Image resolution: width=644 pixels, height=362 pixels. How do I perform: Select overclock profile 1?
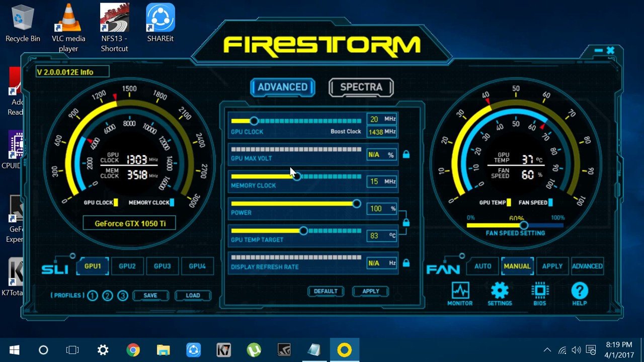(93, 296)
